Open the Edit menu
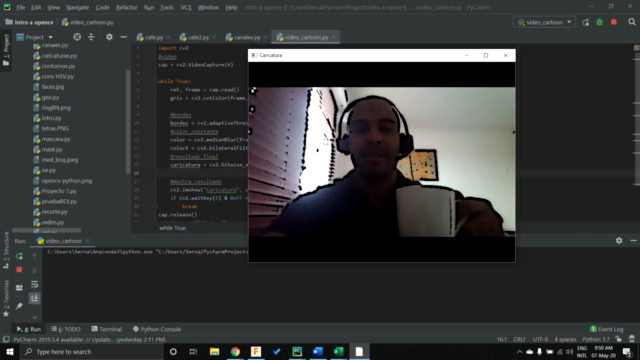The width and height of the screenshot is (640, 360). coord(36,7)
